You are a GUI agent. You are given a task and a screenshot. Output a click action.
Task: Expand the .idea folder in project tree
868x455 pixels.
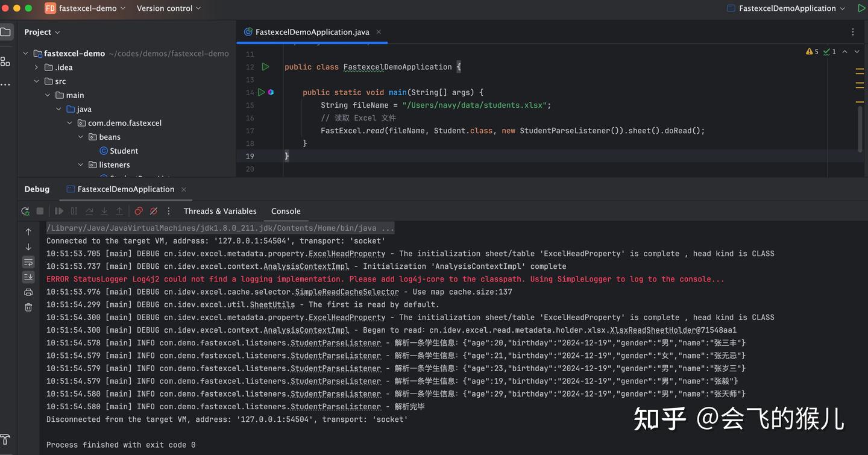coord(37,67)
